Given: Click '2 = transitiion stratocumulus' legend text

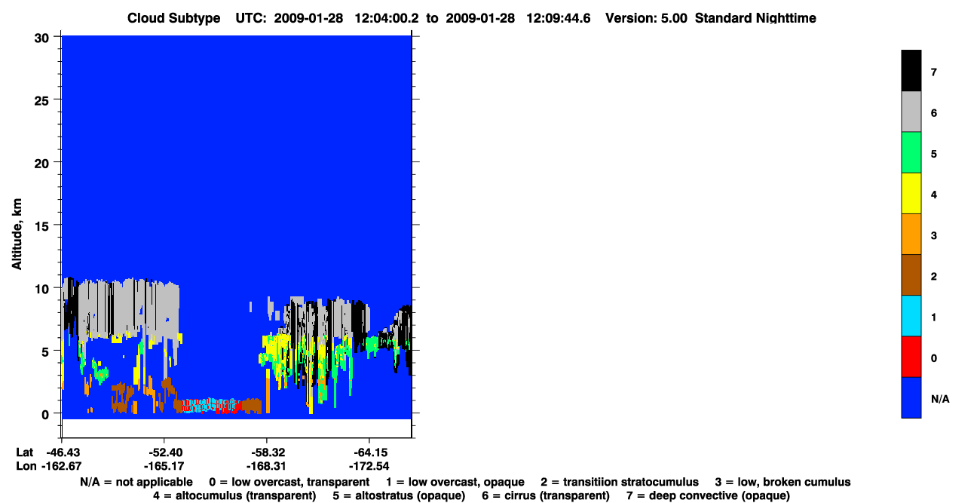Looking at the screenshot, I should click(x=620, y=482).
